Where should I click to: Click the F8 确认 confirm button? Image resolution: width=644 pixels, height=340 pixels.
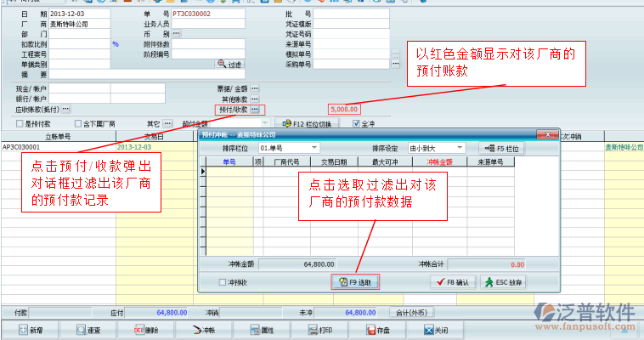[x=453, y=282]
